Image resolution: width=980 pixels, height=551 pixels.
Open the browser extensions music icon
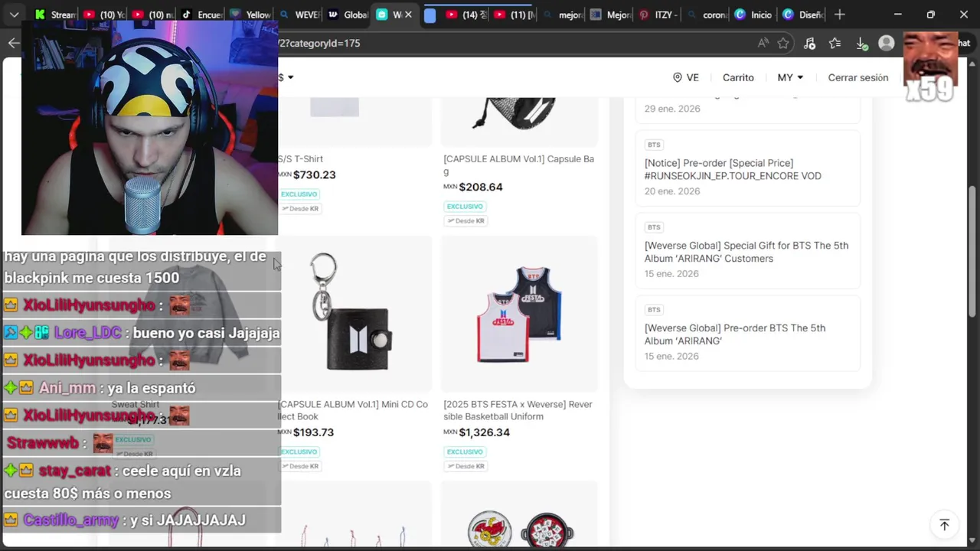(809, 44)
